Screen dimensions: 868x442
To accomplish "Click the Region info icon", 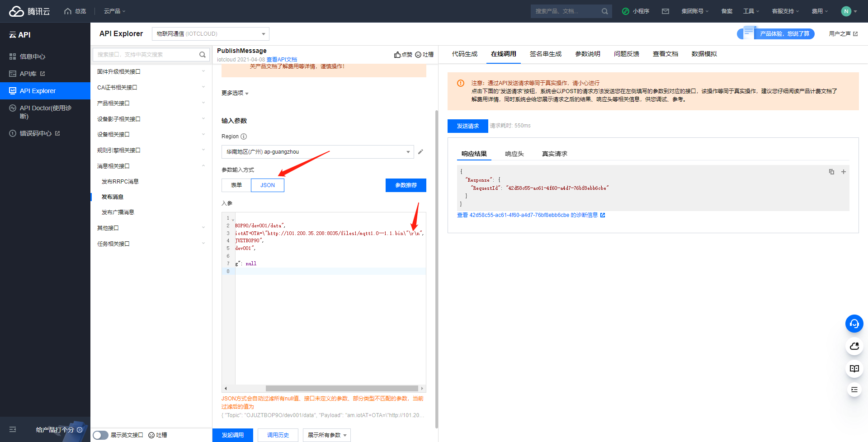I will pyautogui.click(x=244, y=136).
